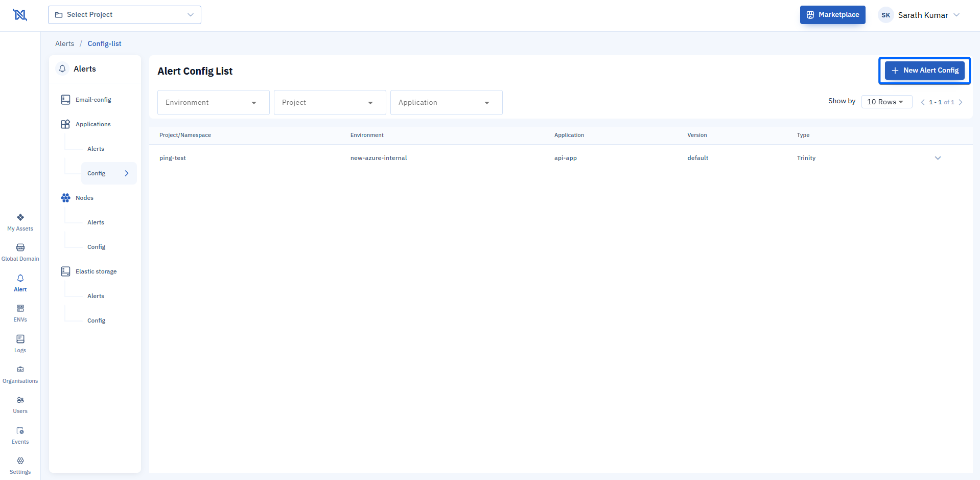
Task: Click the Config-list breadcrumb
Action: click(104, 44)
